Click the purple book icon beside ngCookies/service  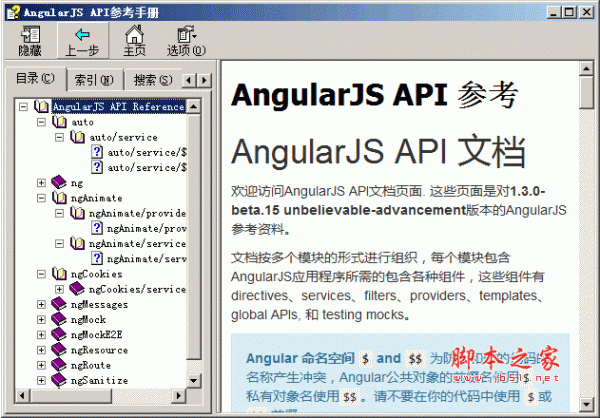tap(77, 289)
